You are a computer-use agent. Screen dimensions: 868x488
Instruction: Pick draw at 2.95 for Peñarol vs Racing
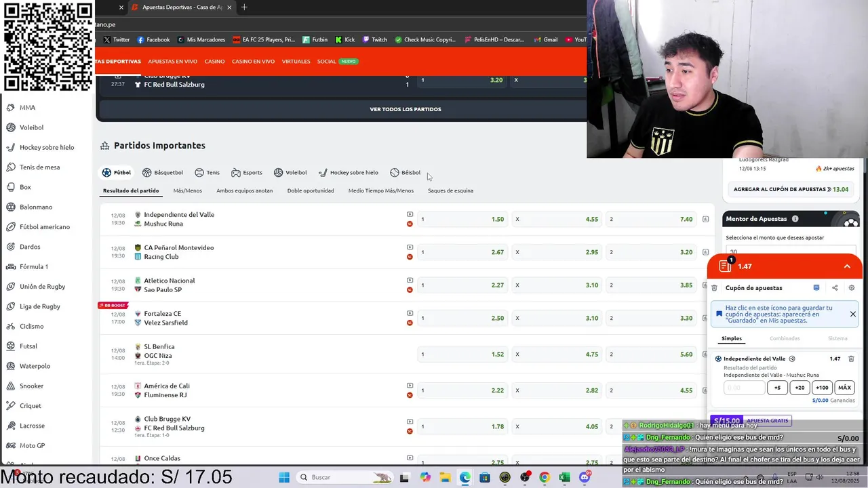(557, 252)
